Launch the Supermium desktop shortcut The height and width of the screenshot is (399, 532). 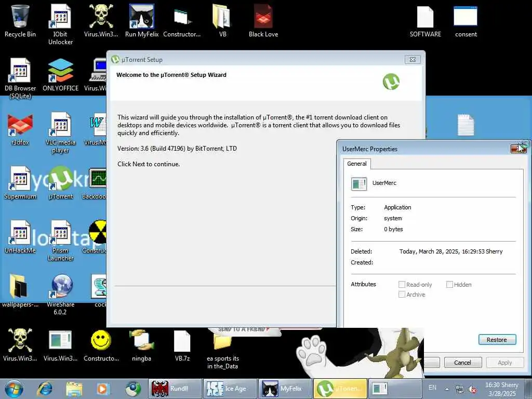click(x=20, y=183)
